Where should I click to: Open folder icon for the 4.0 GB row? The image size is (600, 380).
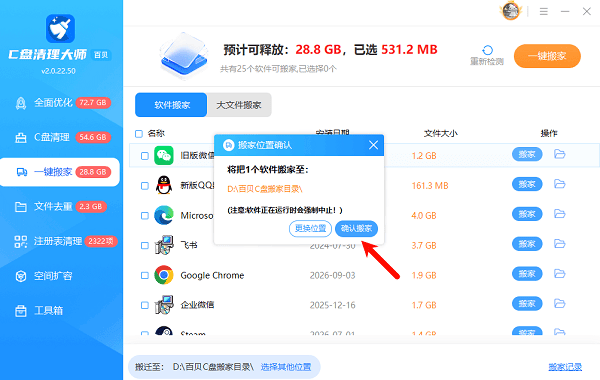pyautogui.click(x=559, y=214)
